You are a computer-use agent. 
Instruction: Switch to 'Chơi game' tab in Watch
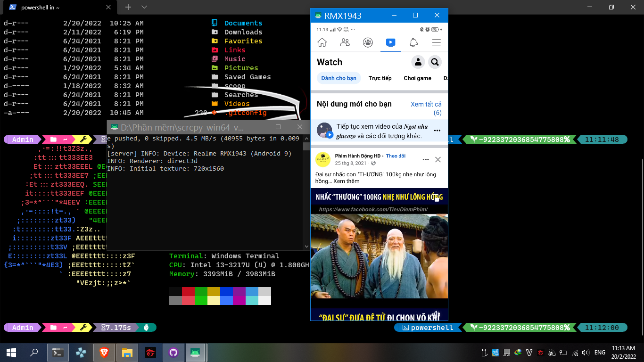[x=417, y=78]
